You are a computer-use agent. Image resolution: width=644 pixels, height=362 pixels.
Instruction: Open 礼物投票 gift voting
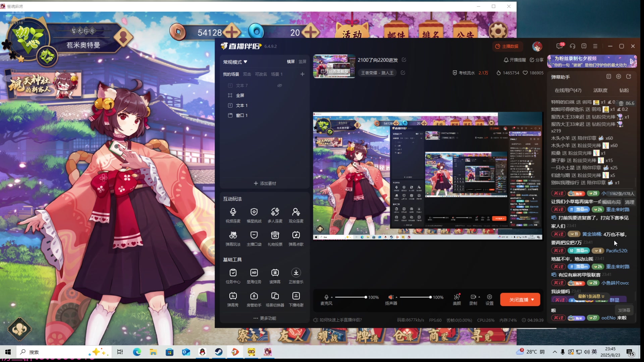(x=275, y=238)
